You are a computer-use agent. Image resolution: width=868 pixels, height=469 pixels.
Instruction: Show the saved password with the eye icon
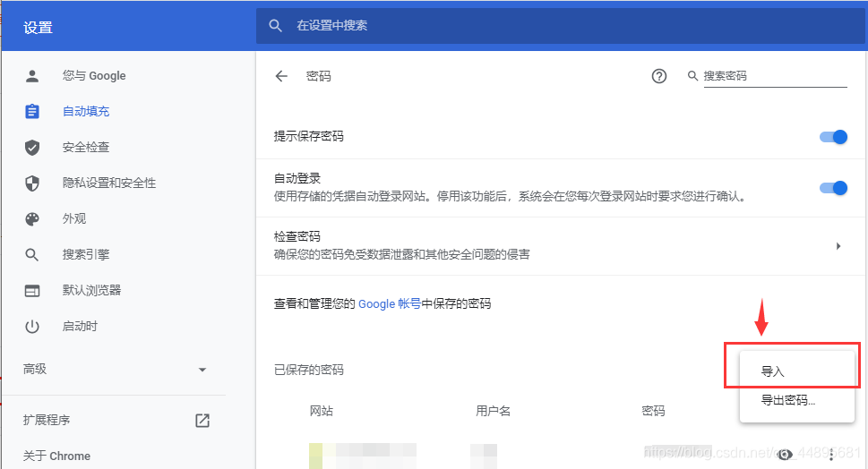pos(785,455)
